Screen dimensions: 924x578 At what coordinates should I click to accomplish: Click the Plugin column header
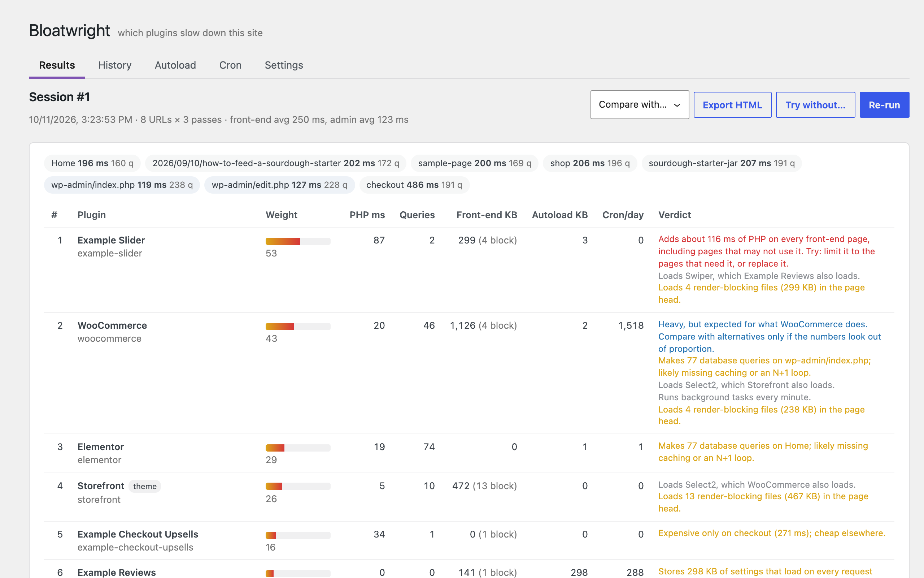(x=92, y=215)
